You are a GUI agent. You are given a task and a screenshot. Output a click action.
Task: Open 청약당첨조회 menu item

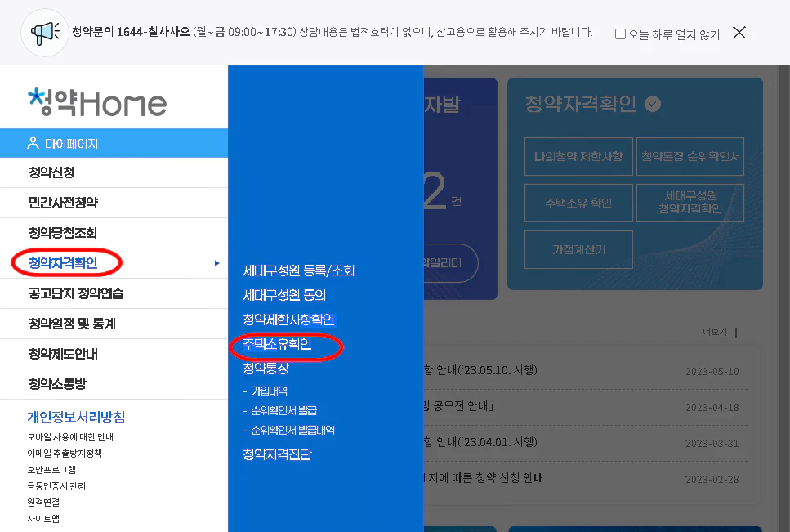pos(114,233)
